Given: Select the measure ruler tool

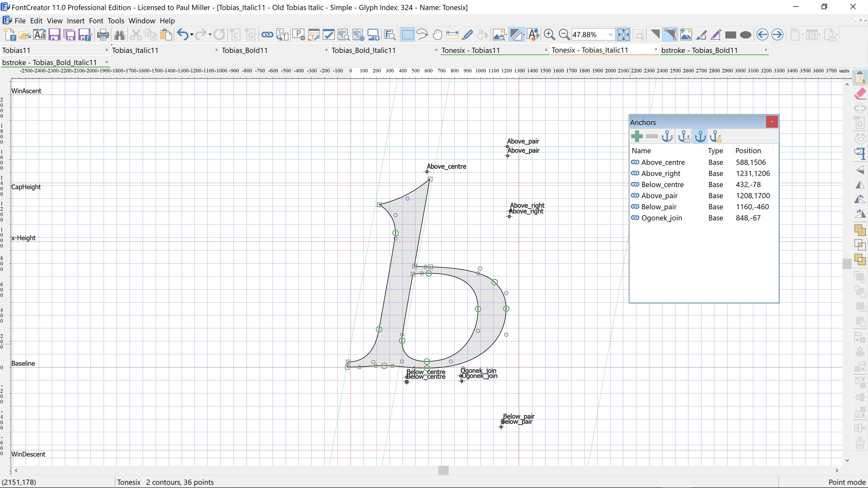Looking at the screenshot, I should click(x=452, y=34).
